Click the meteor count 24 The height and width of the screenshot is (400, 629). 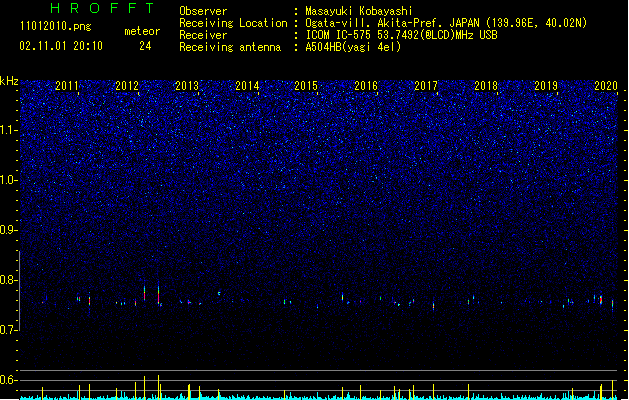click(145, 46)
